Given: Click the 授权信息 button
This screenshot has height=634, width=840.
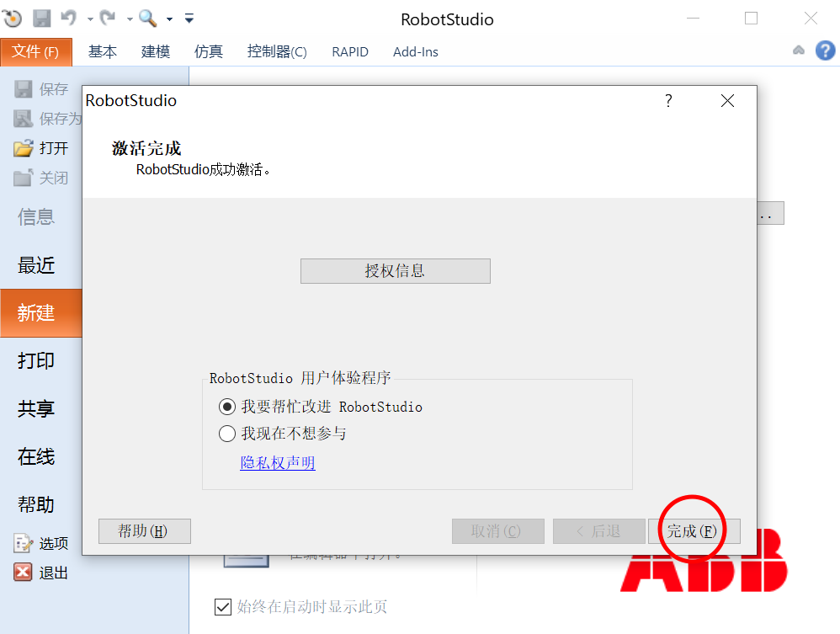Looking at the screenshot, I should point(396,270).
